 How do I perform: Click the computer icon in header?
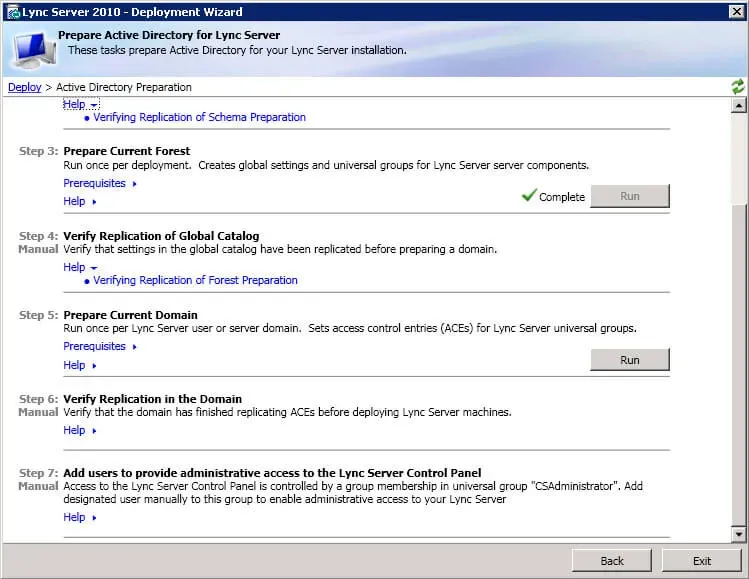[x=34, y=50]
